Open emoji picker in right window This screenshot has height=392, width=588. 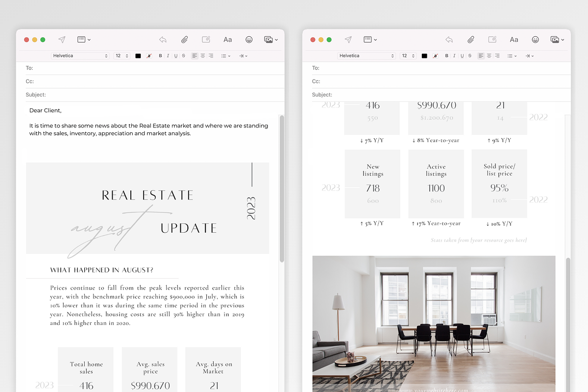pyautogui.click(x=535, y=40)
